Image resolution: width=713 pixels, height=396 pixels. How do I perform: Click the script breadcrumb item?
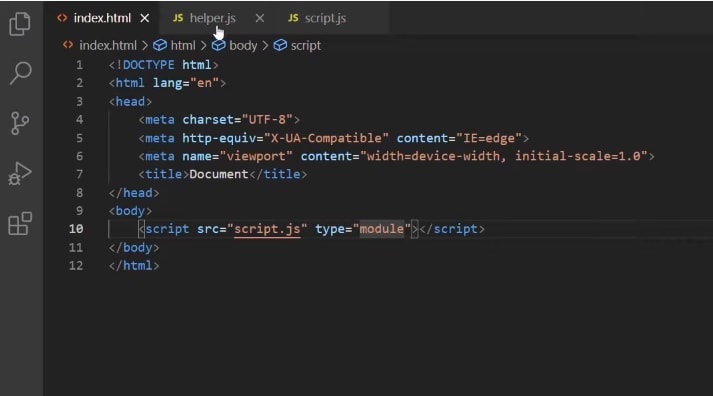click(306, 45)
